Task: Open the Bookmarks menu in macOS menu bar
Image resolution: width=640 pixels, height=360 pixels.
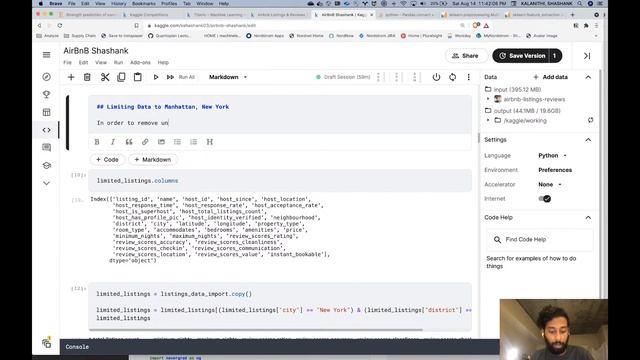Action: 144,3
